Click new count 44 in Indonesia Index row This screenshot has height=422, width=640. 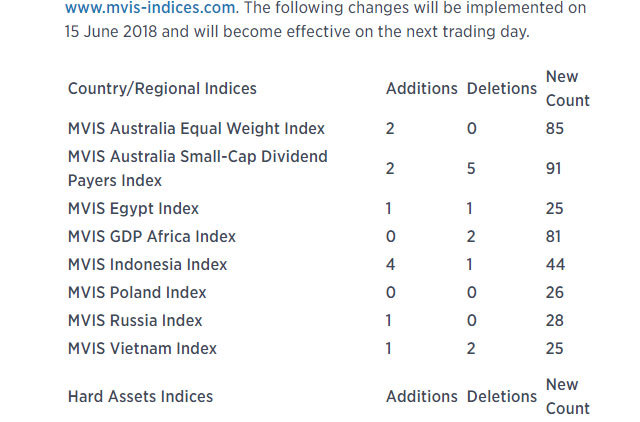555,265
